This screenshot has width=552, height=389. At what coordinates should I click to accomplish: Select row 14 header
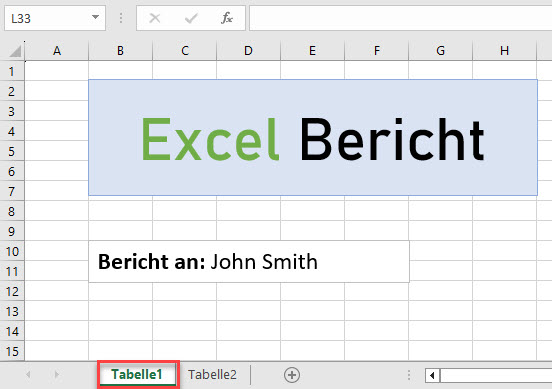12,331
